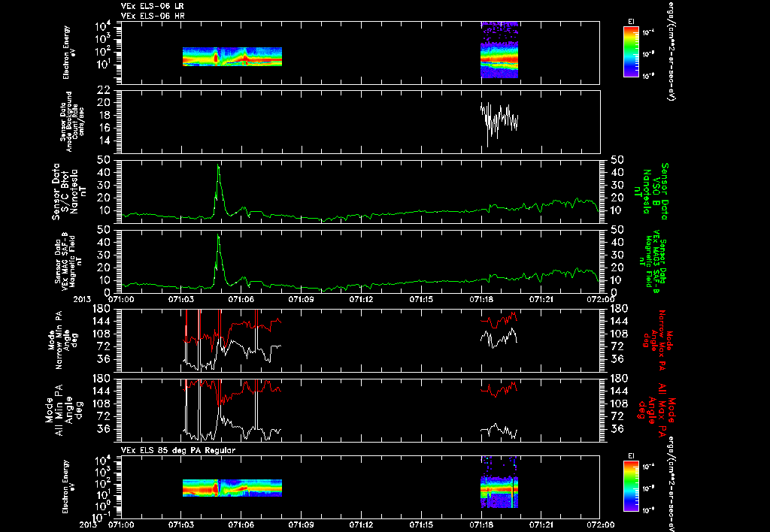
Task: Click the "VEx ELS-06 HR" plot title
Action: [x=153, y=16]
